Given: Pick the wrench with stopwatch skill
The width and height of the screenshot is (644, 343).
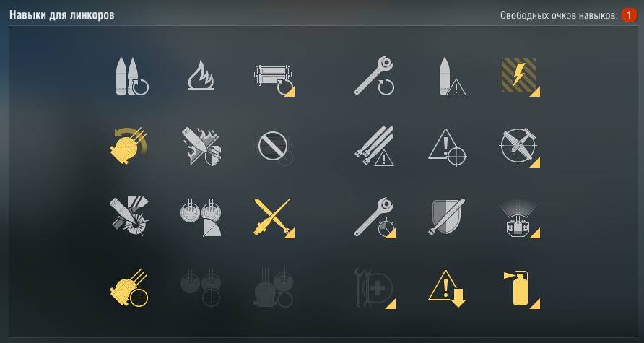Looking at the screenshot, I should click(375, 217).
